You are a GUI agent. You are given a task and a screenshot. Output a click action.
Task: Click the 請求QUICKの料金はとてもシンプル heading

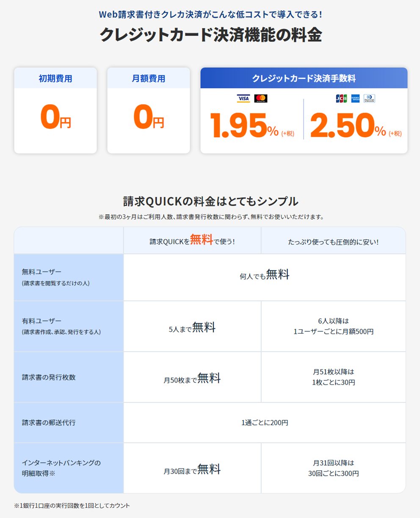point(210,201)
